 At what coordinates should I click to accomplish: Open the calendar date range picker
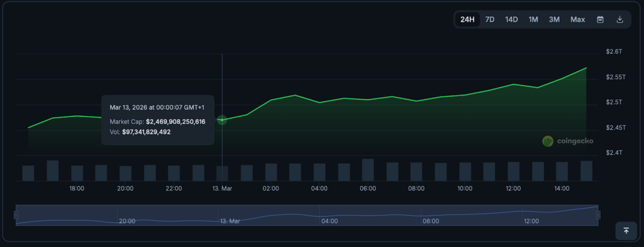pyautogui.click(x=600, y=20)
